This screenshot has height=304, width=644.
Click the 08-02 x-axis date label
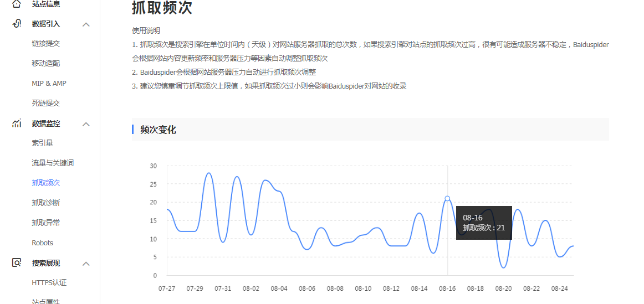pyautogui.click(x=251, y=288)
